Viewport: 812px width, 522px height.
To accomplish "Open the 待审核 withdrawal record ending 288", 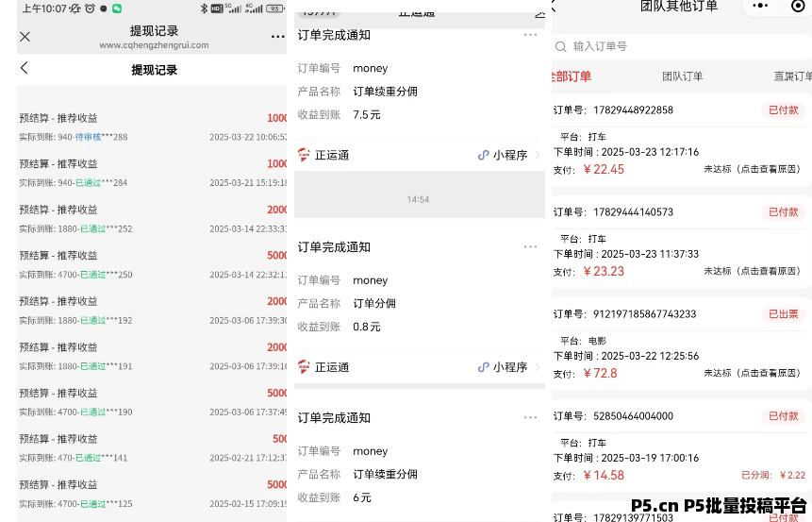I will point(153,127).
